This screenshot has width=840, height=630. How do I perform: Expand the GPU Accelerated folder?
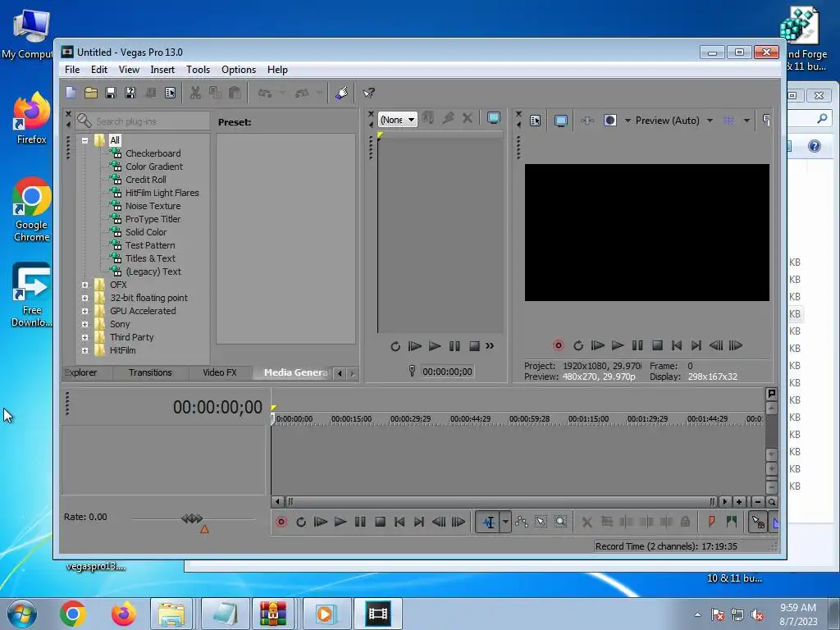84,311
